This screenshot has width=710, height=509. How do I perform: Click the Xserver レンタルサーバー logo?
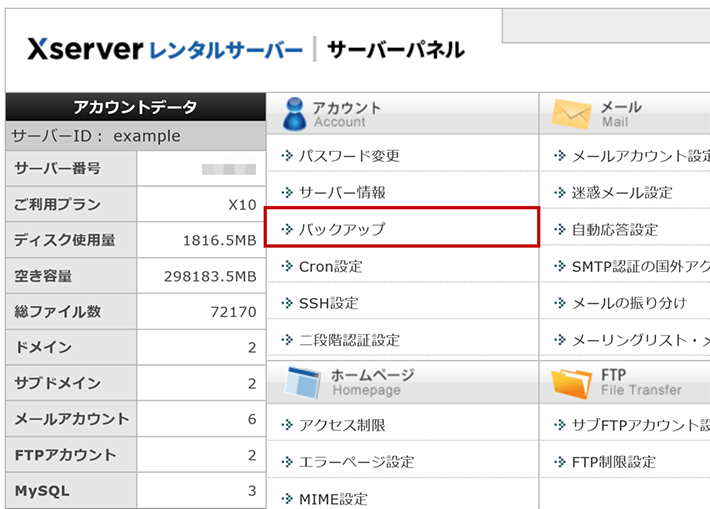(165, 49)
